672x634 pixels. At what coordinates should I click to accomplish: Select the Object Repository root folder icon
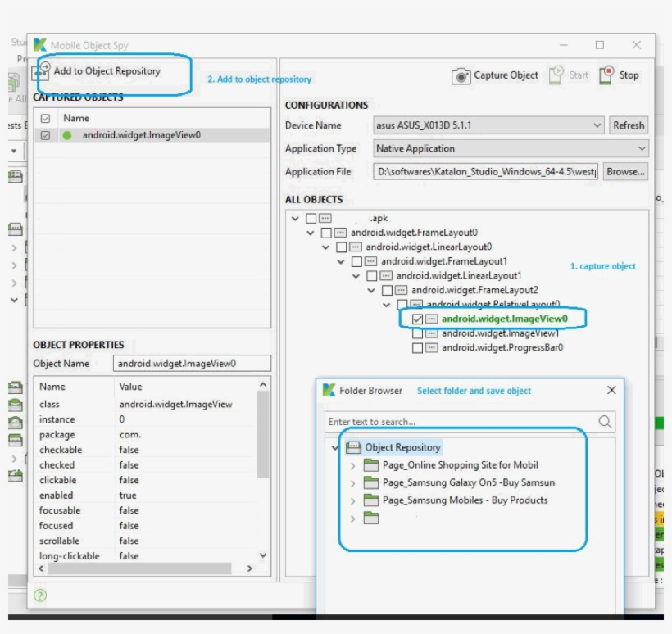click(353, 447)
